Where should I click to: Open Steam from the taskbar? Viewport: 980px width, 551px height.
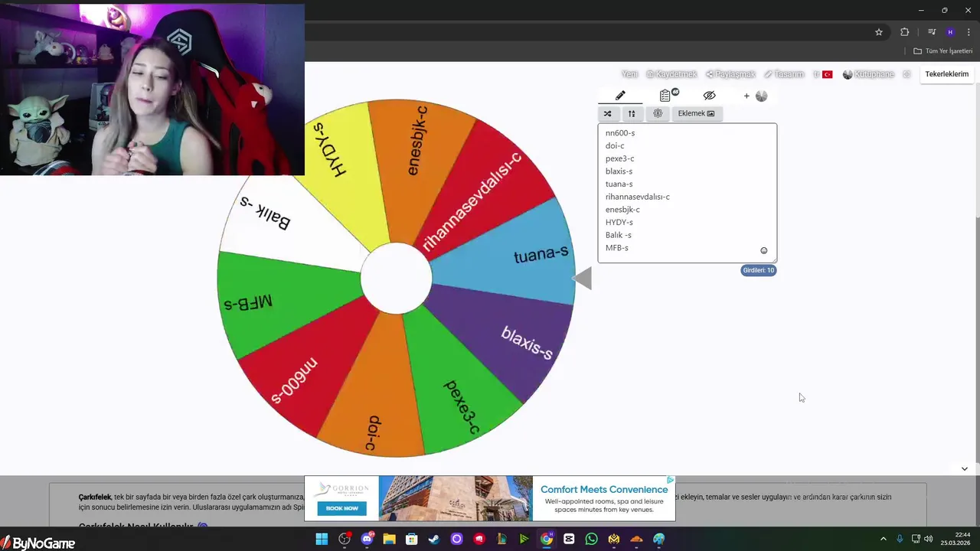click(x=434, y=539)
